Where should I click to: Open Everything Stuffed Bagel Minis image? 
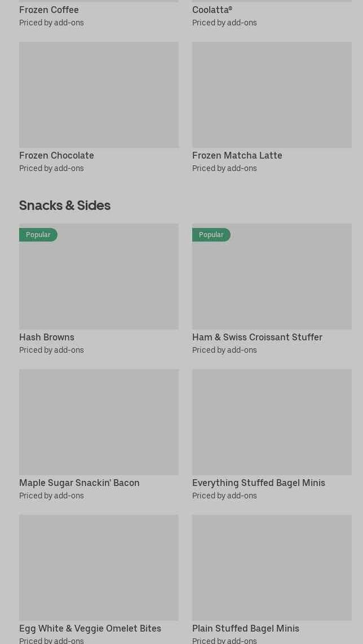(272, 422)
